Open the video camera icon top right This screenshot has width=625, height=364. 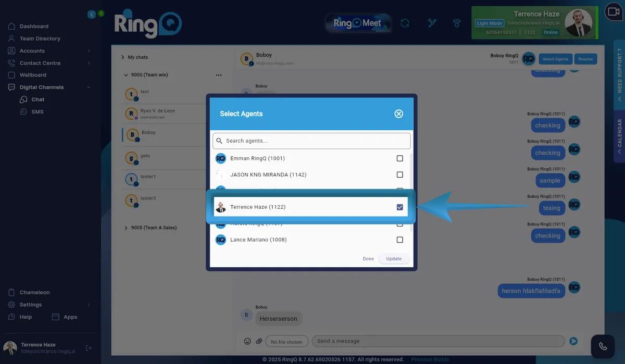[x=613, y=11]
